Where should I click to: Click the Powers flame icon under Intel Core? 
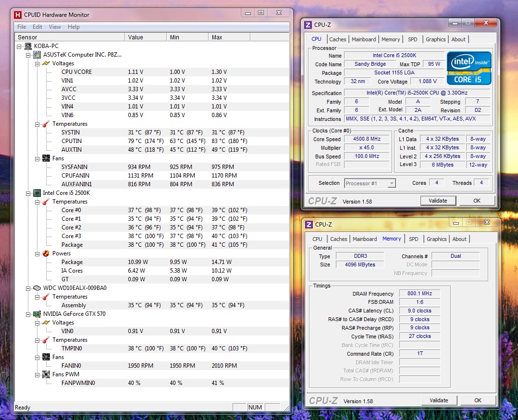(46, 253)
